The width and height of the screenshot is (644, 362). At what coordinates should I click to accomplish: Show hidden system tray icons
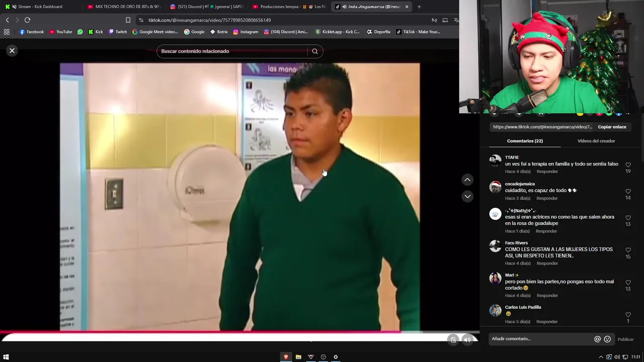601,357
